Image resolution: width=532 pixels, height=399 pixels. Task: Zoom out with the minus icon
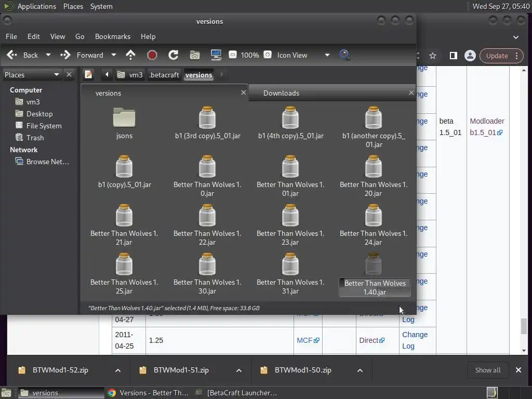[232, 55]
